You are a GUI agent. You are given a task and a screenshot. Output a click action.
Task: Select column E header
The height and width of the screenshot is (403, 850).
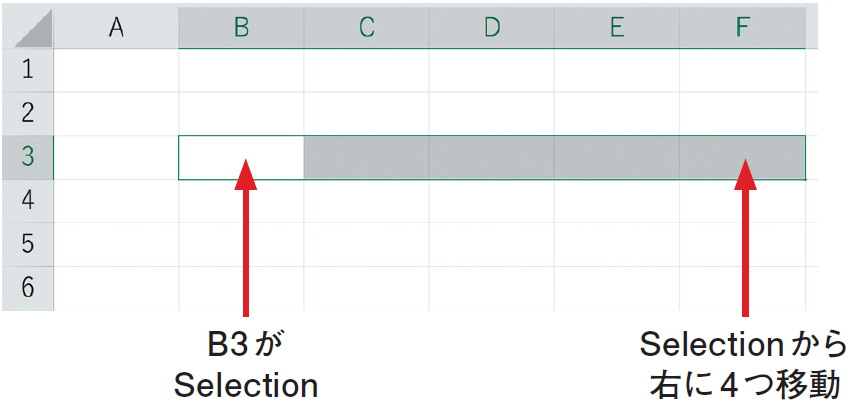point(617,28)
